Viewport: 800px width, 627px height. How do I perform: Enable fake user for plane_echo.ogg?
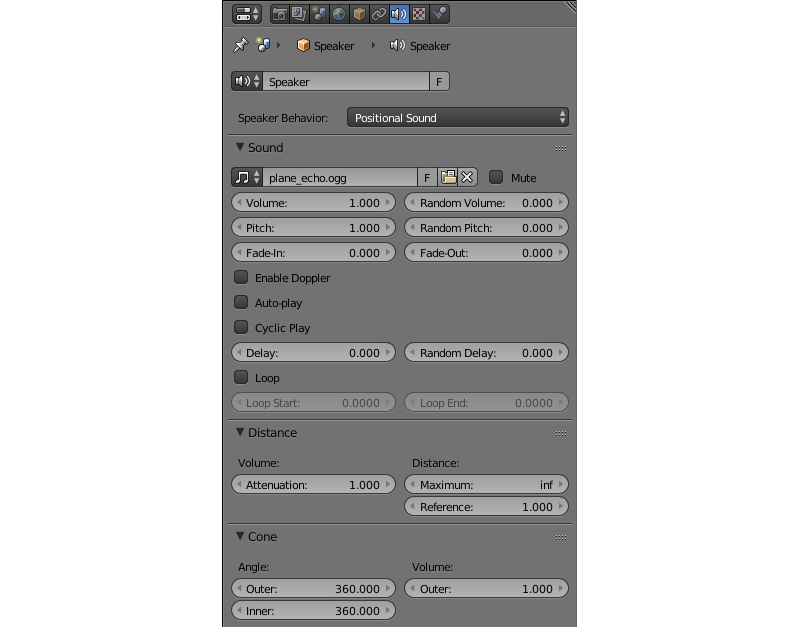427,177
